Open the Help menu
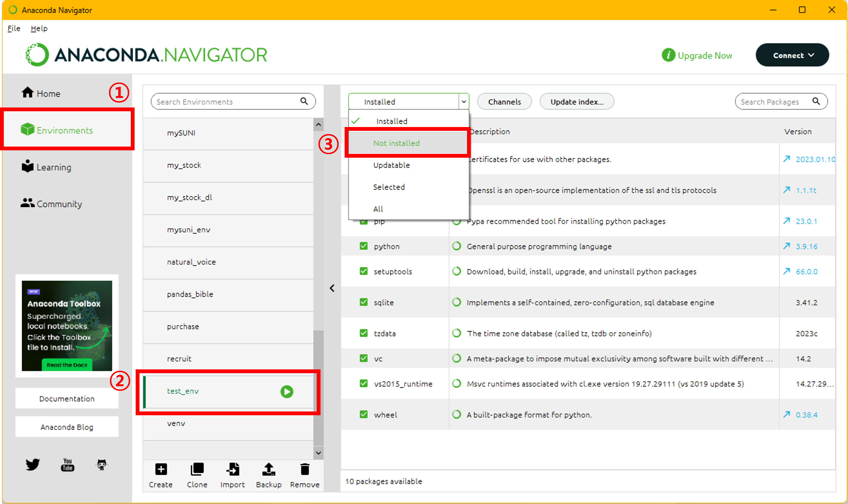This screenshot has height=504, width=848. pyautogui.click(x=39, y=28)
